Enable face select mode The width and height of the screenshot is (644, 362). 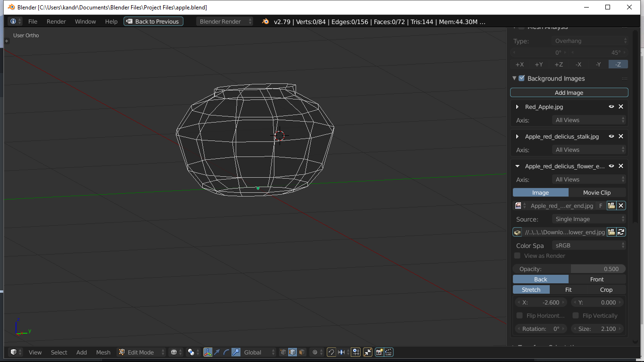pos(302,352)
